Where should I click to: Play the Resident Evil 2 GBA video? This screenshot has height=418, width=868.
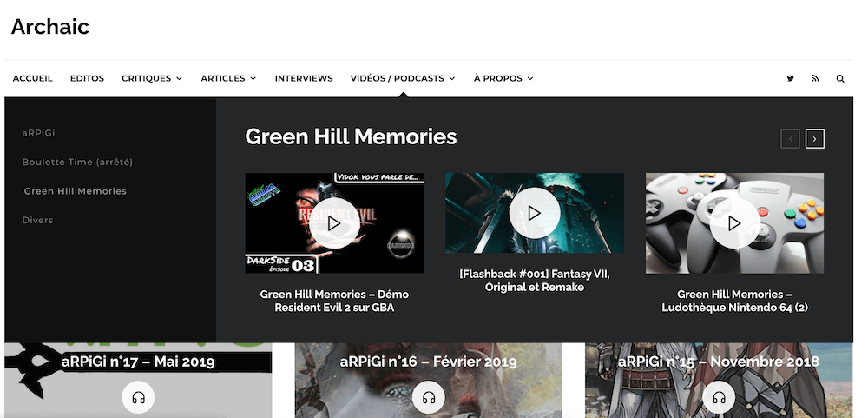tap(334, 223)
